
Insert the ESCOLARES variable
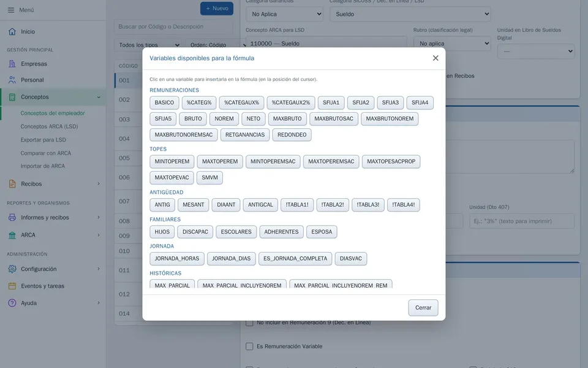[x=236, y=232]
